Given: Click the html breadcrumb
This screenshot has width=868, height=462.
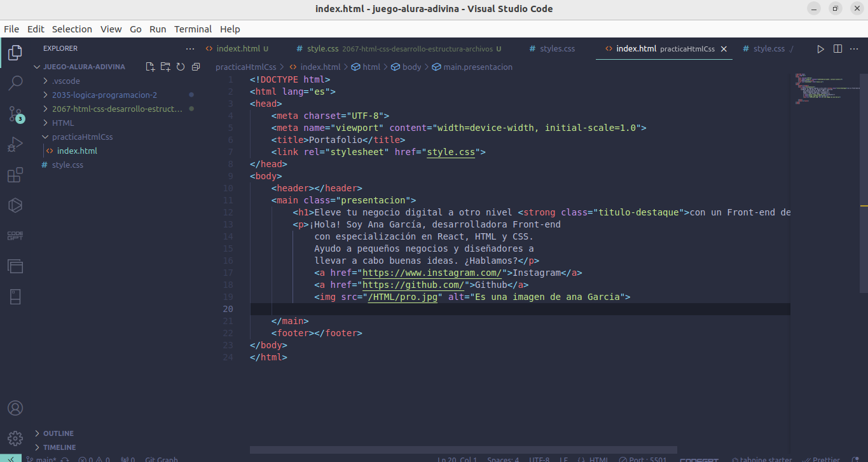Looking at the screenshot, I should [366, 67].
